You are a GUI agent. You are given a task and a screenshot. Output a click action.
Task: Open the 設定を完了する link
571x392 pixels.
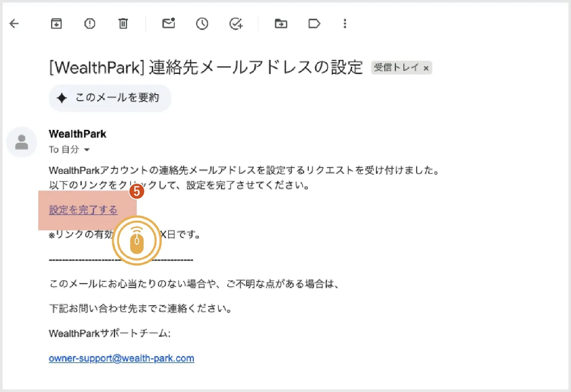pyautogui.click(x=83, y=210)
